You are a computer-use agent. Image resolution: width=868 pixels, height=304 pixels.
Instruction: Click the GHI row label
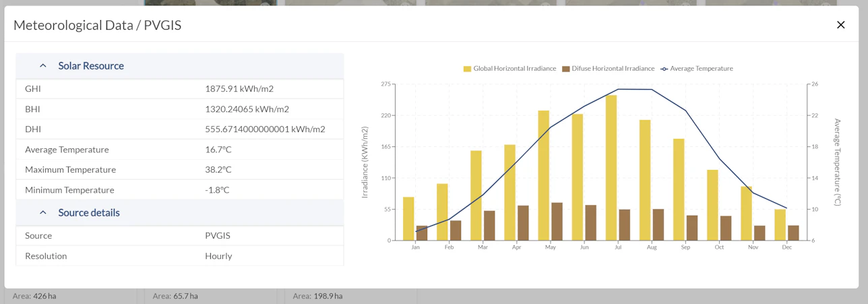click(x=33, y=89)
